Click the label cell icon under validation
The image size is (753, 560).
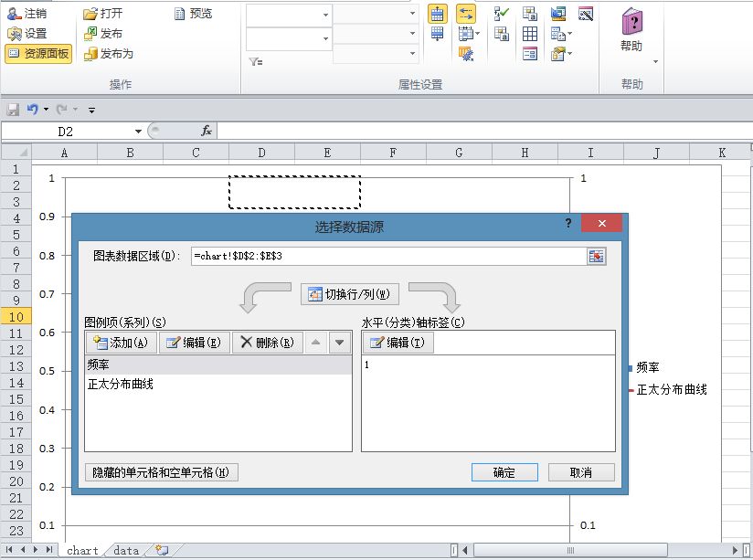tap(502, 34)
